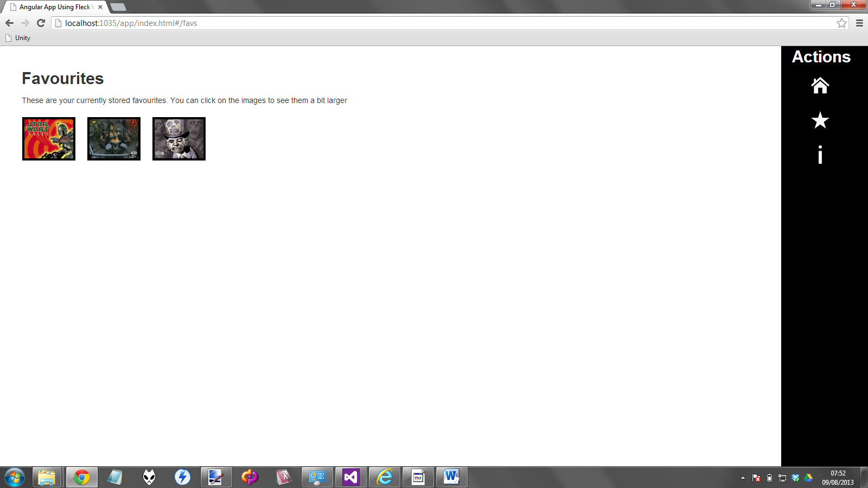Open the notepad-like icon on the taskbar
The height and width of the screenshot is (488, 868).
418,478
